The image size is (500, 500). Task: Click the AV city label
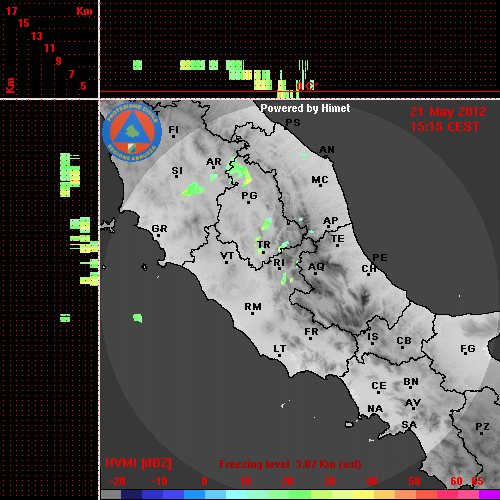point(413,403)
